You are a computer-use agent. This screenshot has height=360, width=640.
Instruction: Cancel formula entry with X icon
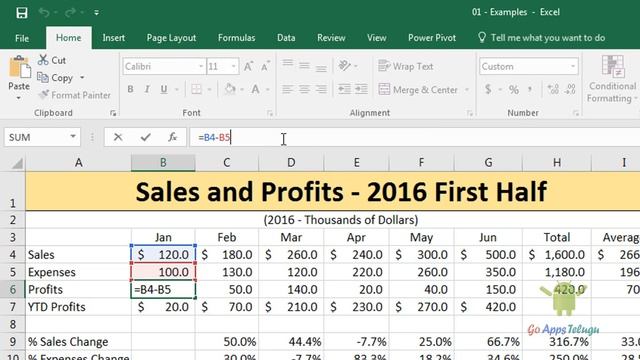pos(118,137)
